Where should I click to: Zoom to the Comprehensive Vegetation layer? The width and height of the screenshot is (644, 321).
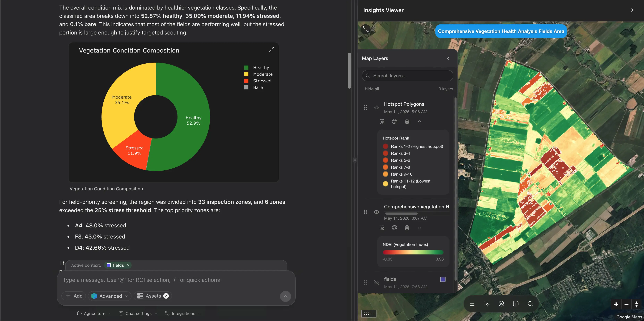382,228
